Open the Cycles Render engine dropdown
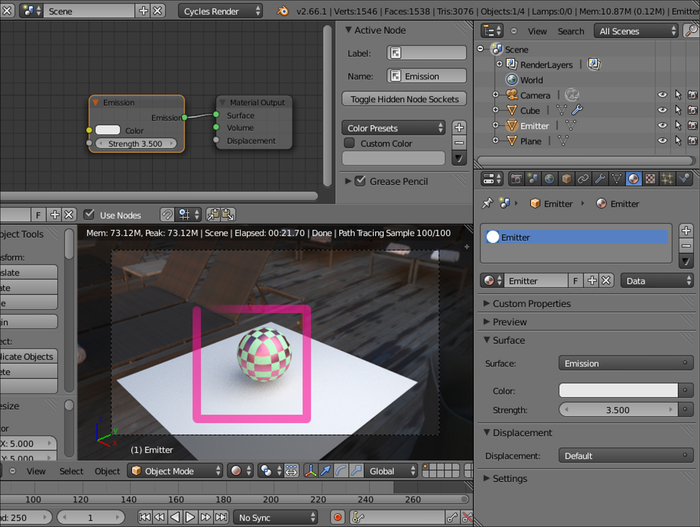700x527 pixels. point(221,10)
